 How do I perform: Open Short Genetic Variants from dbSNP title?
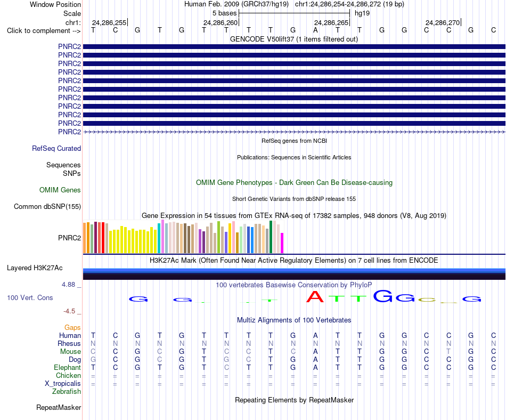pos(294,199)
